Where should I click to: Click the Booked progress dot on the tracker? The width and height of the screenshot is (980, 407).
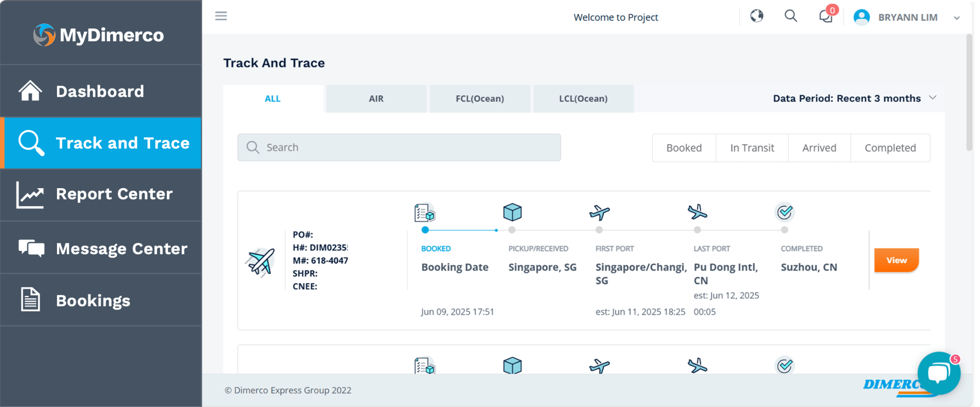pos(425,230)
